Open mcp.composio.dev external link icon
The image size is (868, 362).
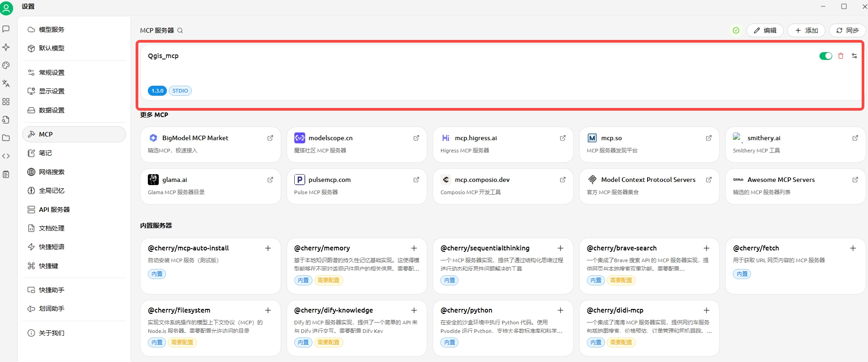pyautogui.click(x=563, y=180)
